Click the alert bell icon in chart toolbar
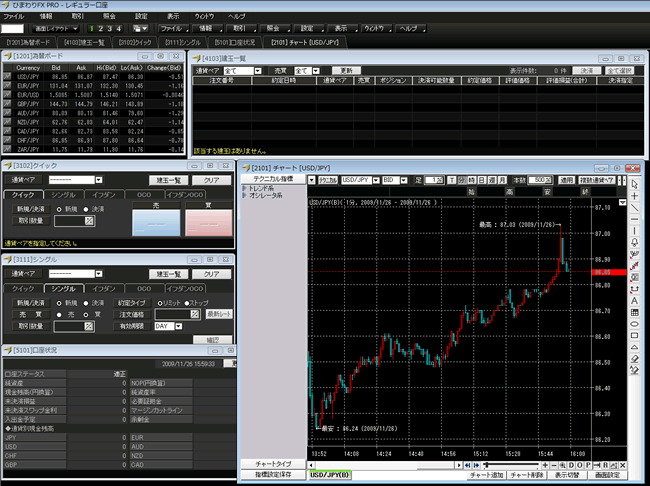 634,242
